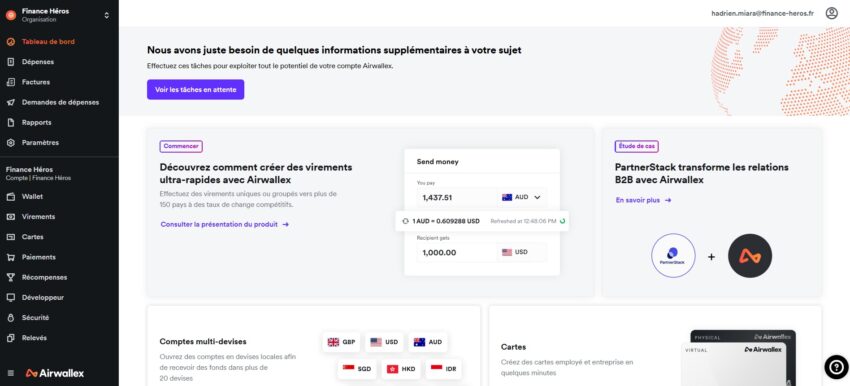Click the HKD currency chip

click(x=401, y=369)
